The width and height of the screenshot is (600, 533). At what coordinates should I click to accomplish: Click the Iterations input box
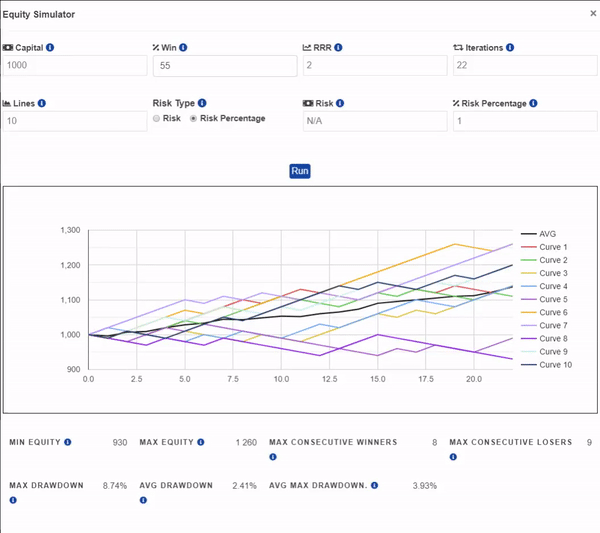[524, 66]
